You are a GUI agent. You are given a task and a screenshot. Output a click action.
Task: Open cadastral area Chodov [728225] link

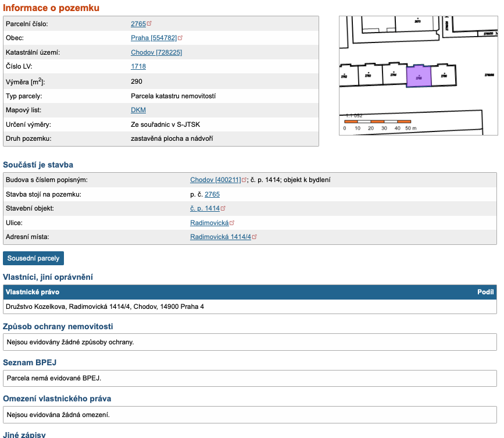pyautogui.click(x=156, y=52)
